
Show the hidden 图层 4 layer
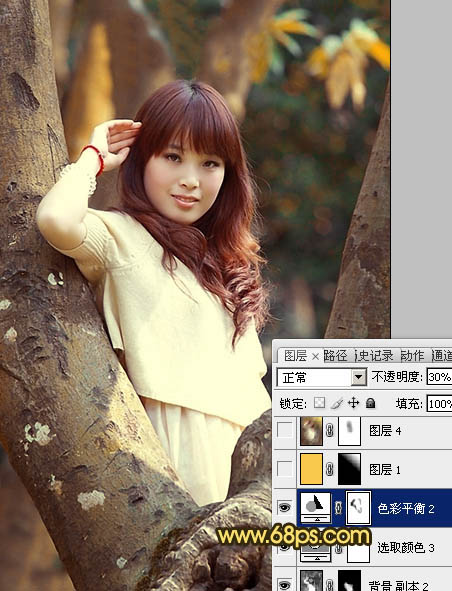(x=285, y=430)
